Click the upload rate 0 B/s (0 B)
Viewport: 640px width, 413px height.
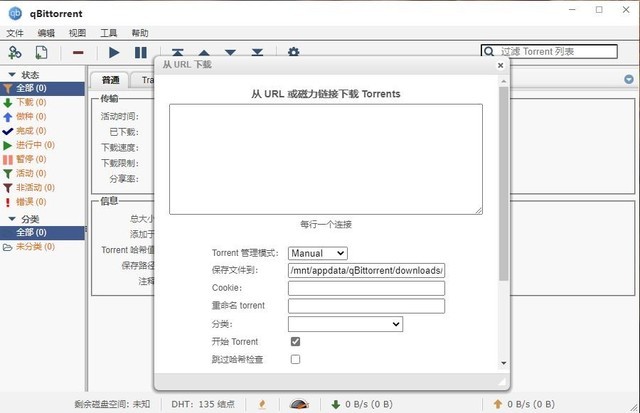(x=531, y=404)
